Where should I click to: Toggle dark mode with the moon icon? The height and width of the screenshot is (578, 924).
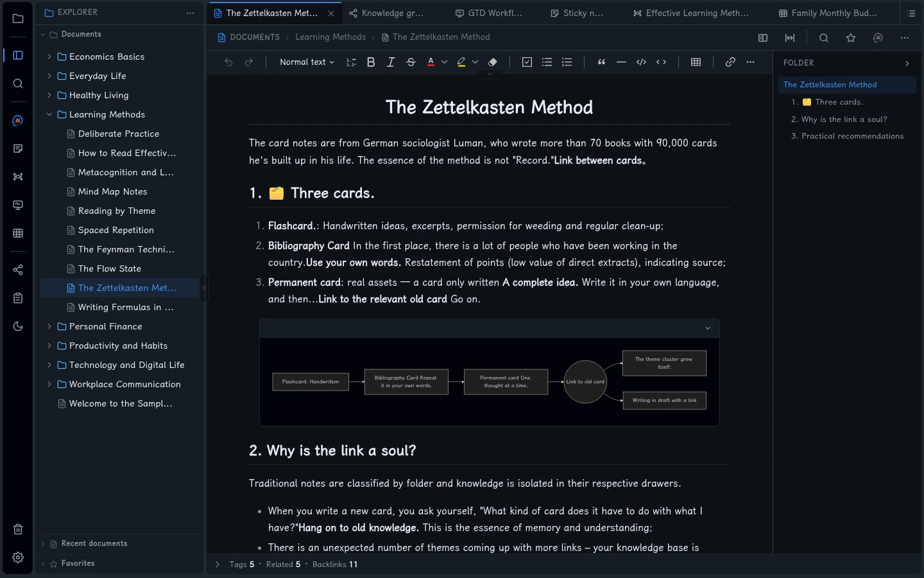point(18,326)
